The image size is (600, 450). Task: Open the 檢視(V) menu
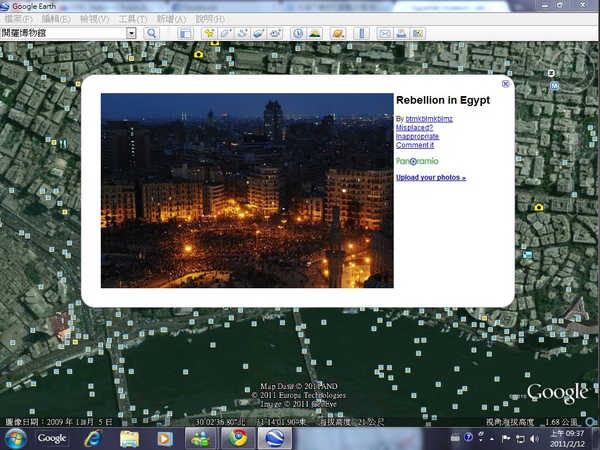point(95,19)
